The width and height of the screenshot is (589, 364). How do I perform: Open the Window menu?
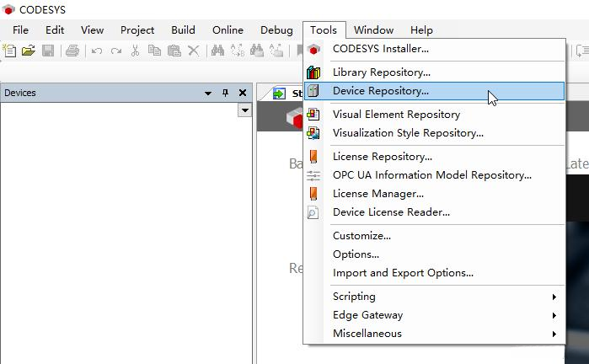click(374, 30)
